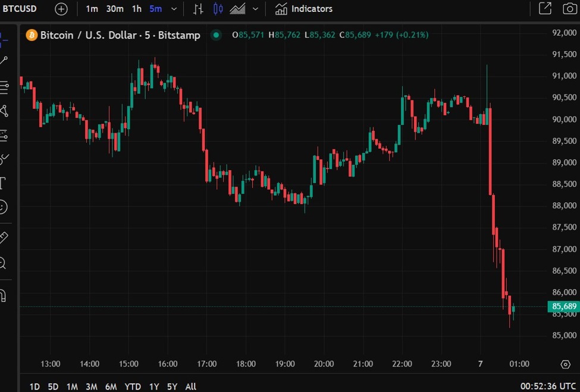Open the Indicators panel
The height and width of the screenshot is (392, 580).
click(304, 9)
